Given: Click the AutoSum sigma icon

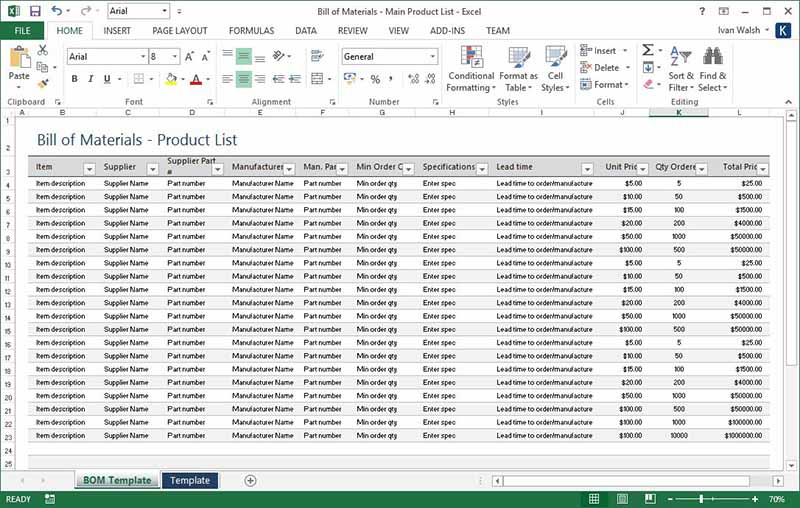Looking at the screenshot, I should [647, 50].
